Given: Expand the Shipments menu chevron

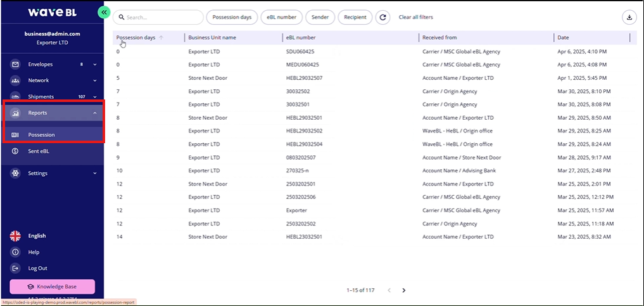Looking at the screenshot, I should [95, 97].
